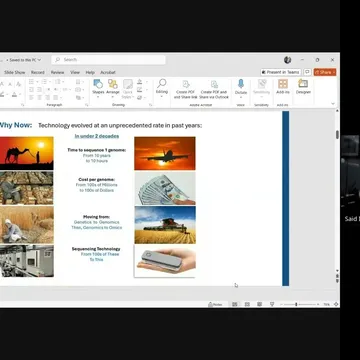Toggle the Notes pane in status bar
The width and height of the screenshot is (360, 360).
point(215,304)
